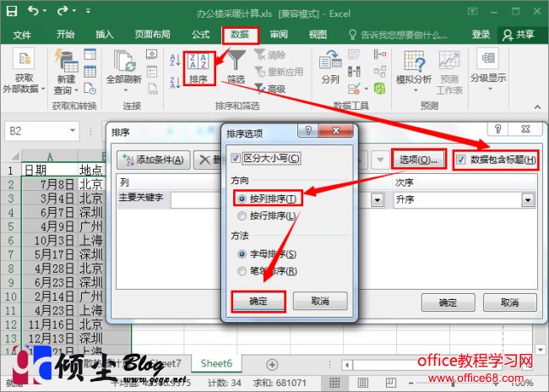This screenshot has width=549, height=392.
Task: Expand Quick Access Toolbar customize arrow
Action: [x=88, y=11]
